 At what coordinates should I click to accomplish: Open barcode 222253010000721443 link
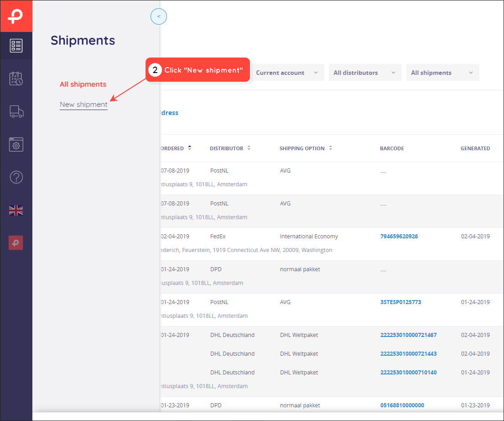pyautogui.click(x=408, y=353)
